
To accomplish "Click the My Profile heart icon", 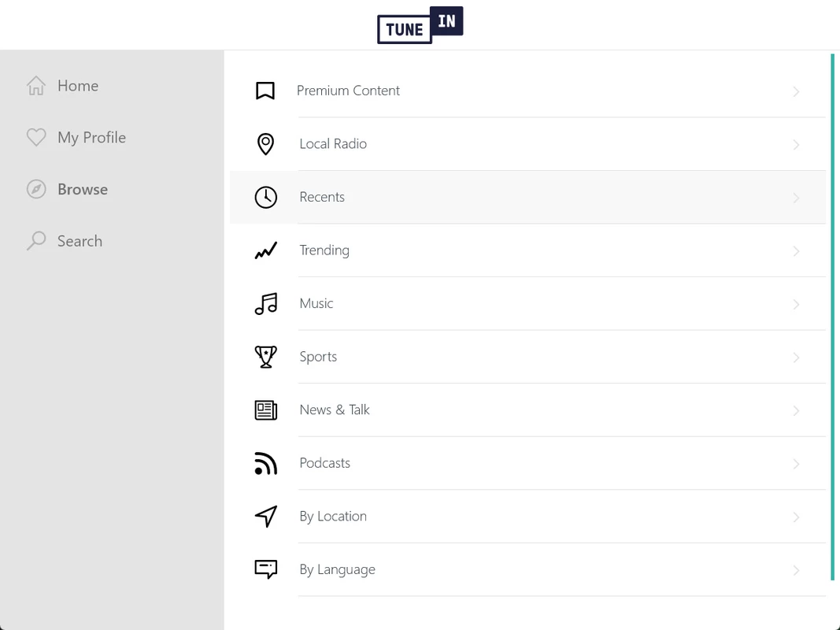I will [36, 137].
